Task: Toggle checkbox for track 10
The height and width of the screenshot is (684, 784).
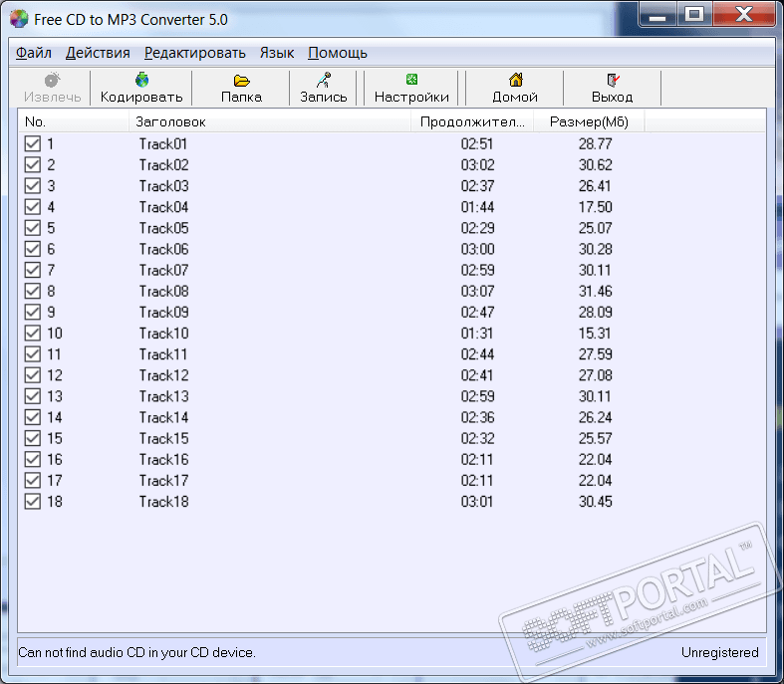Action: coord(33,333)
